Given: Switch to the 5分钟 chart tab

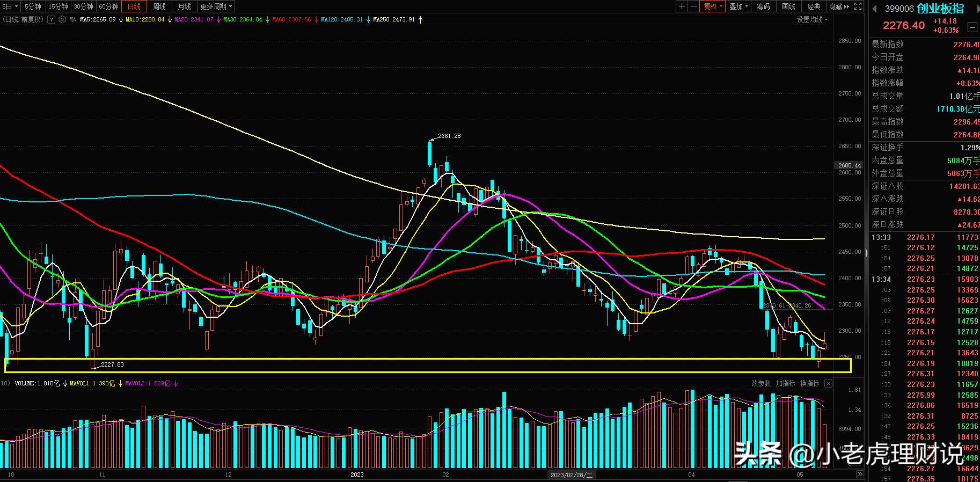Looking at the screenshot, I should pyautogui.click(x=33, y=6).
